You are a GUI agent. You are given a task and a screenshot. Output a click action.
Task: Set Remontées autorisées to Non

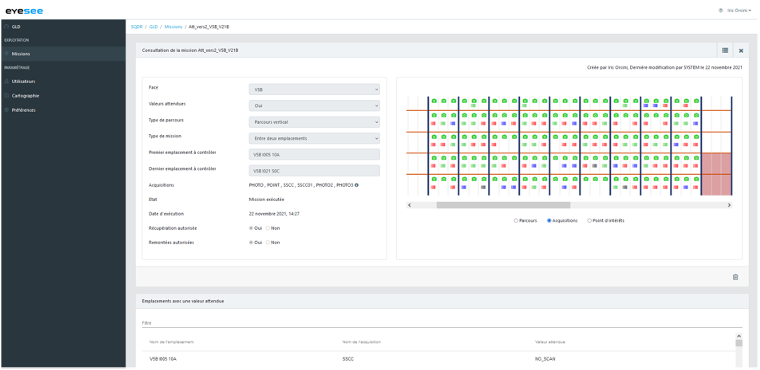(x=268, y=242)
